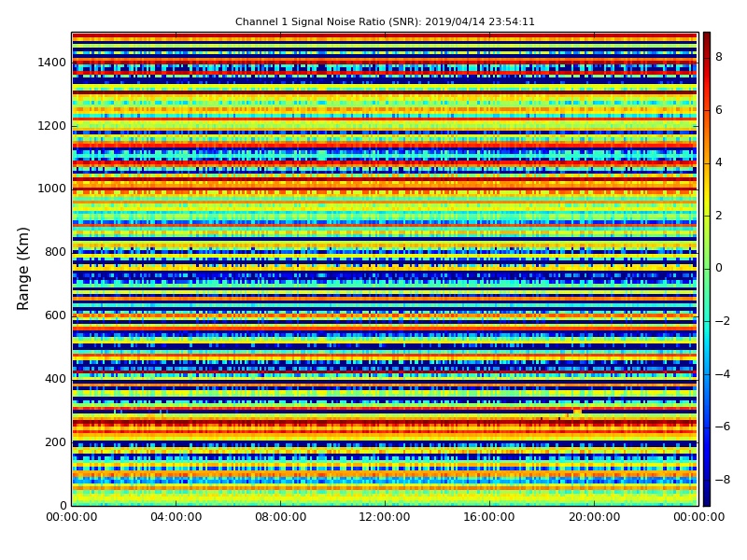Click the colorbar label −2

(723, 321)
